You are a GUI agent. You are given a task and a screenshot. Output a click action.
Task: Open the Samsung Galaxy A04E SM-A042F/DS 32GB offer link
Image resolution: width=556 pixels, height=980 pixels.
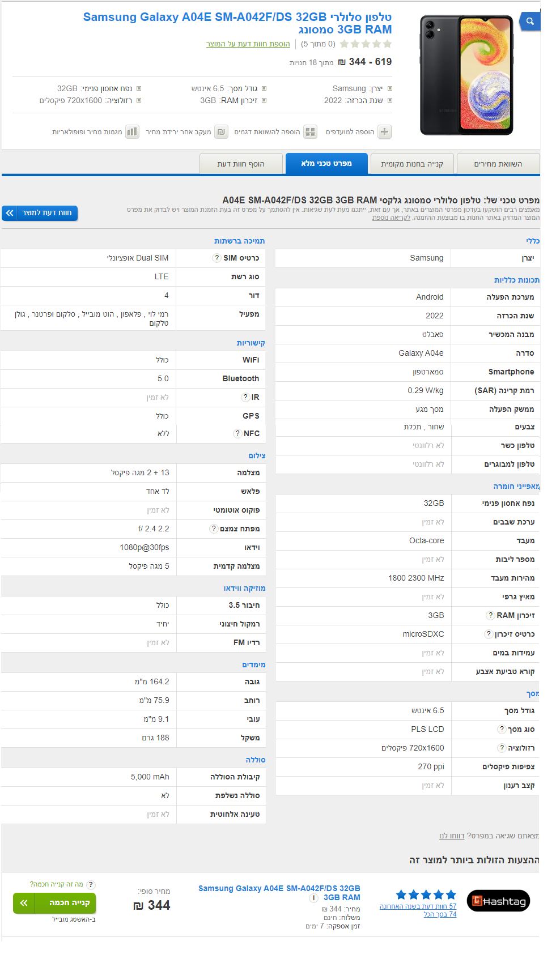279,893
